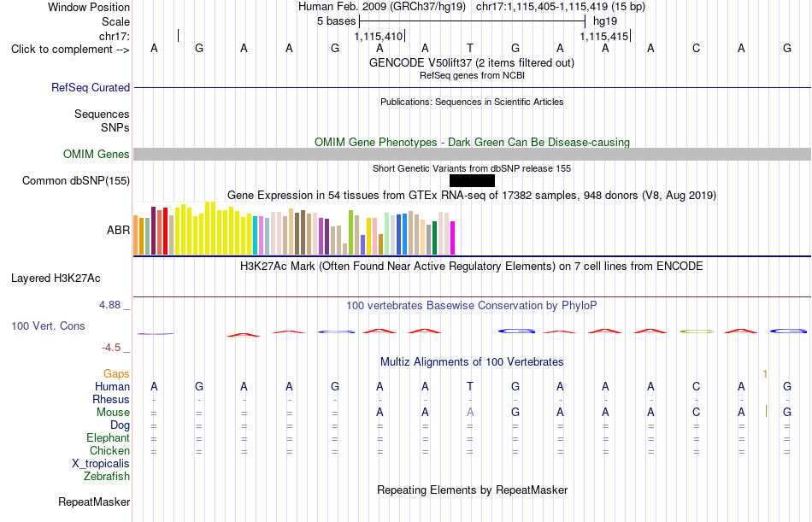Click 'Short Genetic Variants from dbSNP release 155'

(472, 168)
